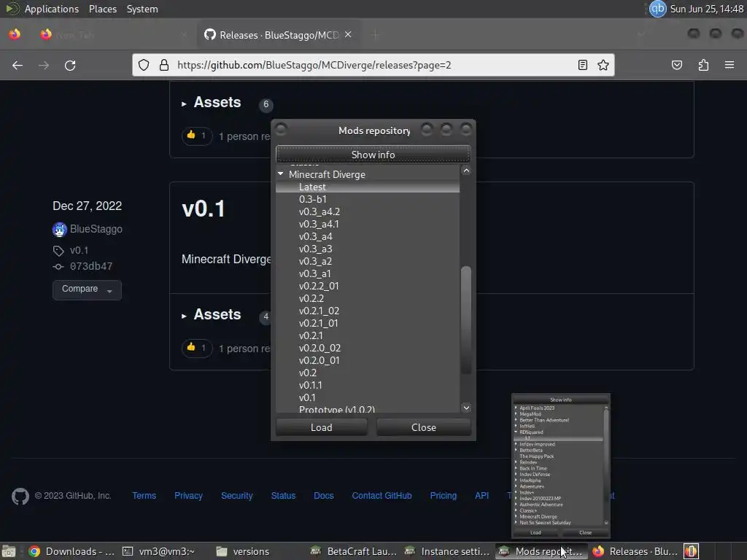Screen dimensions: 747x560
Task: Click the orange taskbar workspace icon
Action: [x=692, y=551]
